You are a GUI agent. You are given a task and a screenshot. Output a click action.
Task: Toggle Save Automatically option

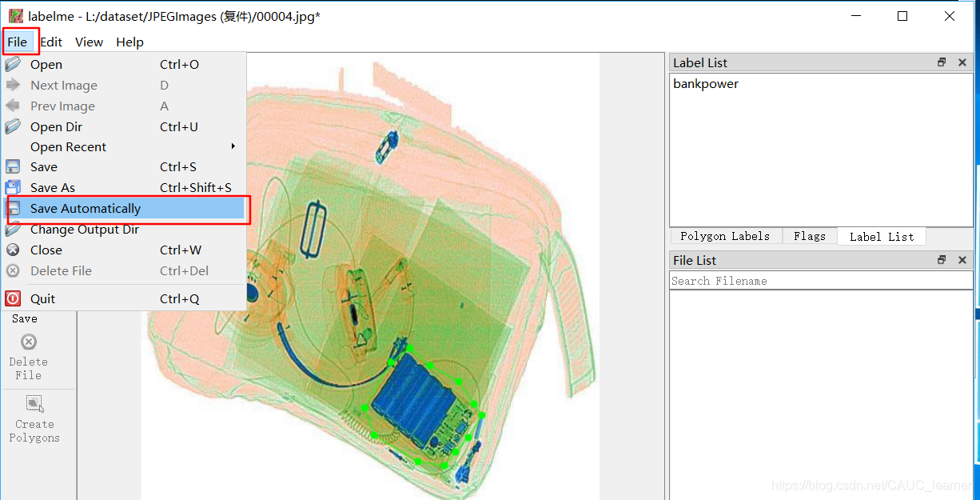click(x=124, y=209)
